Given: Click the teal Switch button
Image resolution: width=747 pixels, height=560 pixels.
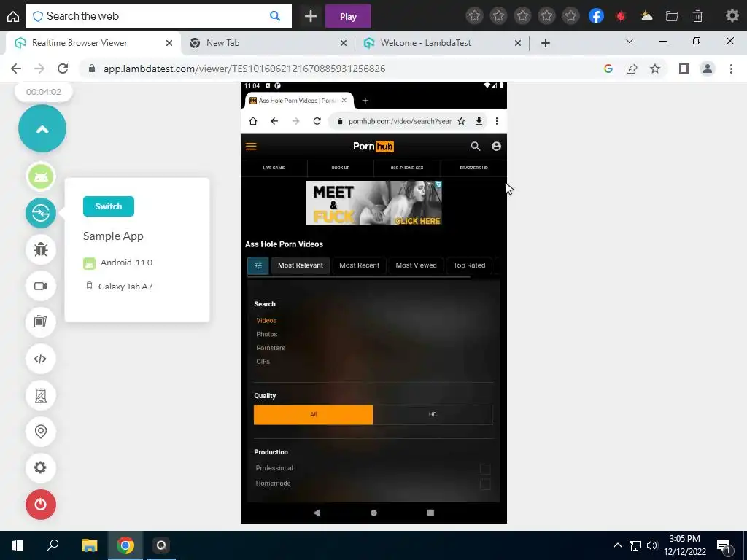Looking at the screenshot, I should (109, 206).
